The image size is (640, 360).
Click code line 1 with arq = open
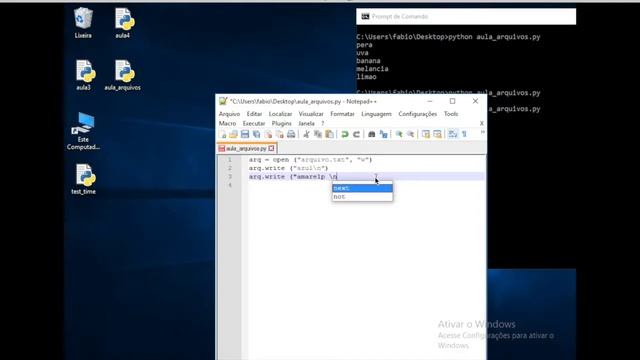pyautogui.click(x=311, y=160)
